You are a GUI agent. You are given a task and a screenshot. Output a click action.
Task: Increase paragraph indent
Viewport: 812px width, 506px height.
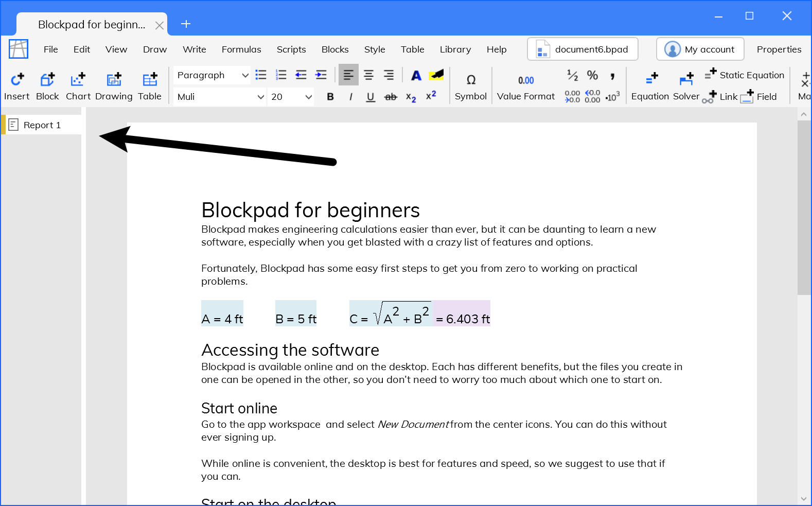321,75
